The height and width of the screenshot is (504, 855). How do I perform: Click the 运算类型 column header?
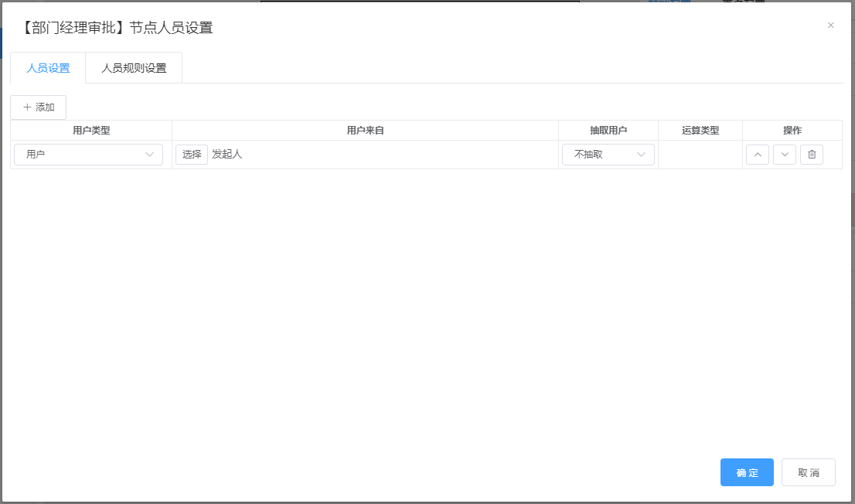click(700, 131)
